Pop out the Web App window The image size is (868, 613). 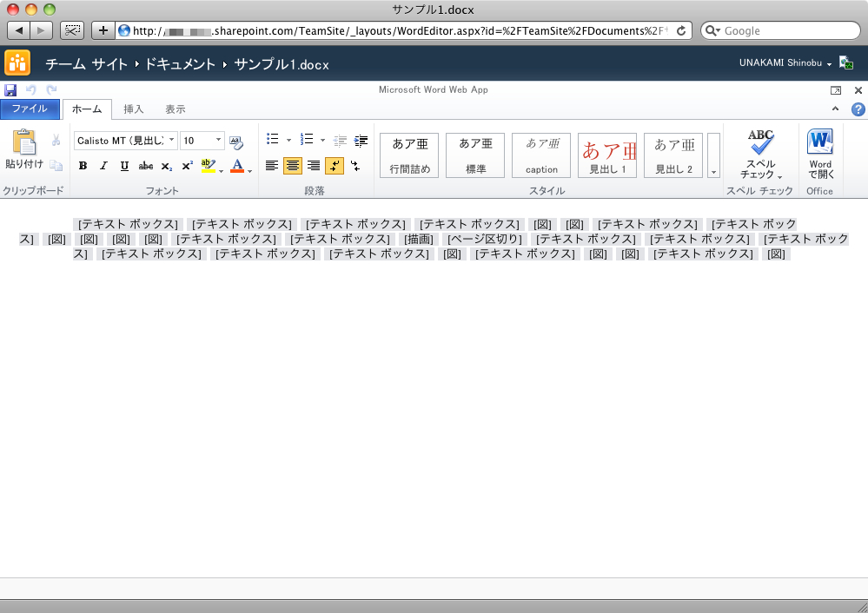coord(836,90)
